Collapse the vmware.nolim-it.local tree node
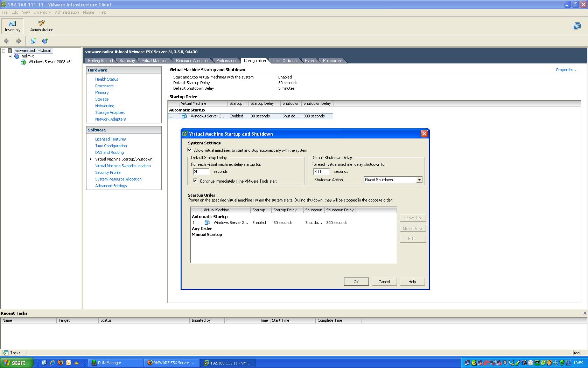588x368 pixels. (4, 50)
